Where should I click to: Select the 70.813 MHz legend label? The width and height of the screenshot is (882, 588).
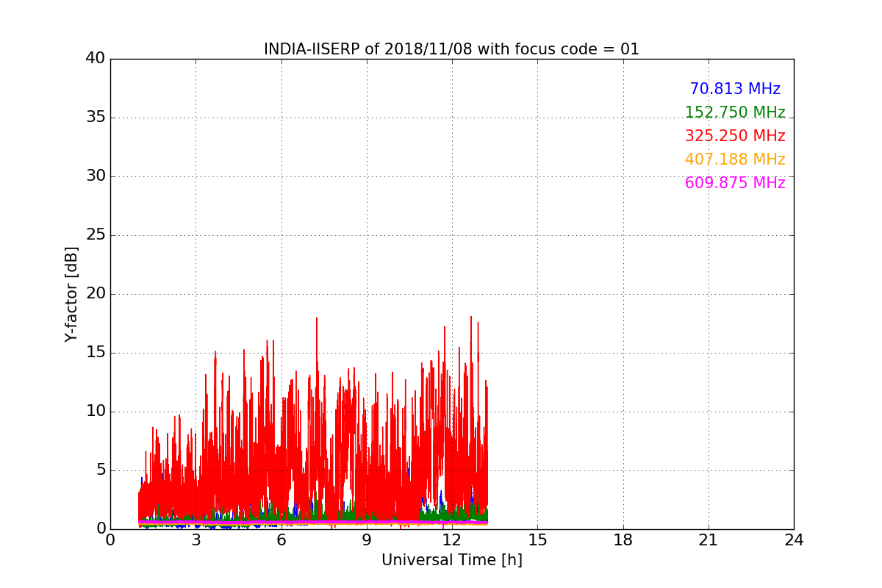pyautogui.click(x=735, y=89)
